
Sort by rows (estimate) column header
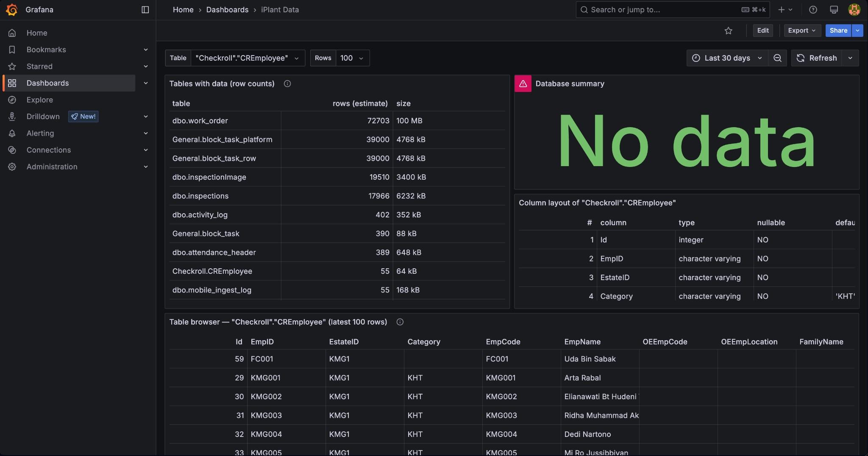click(360, 103)
